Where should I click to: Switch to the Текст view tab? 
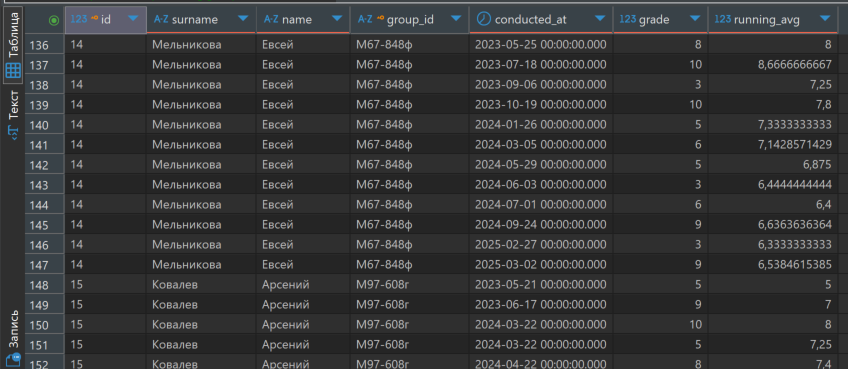[x=14, y=114]
